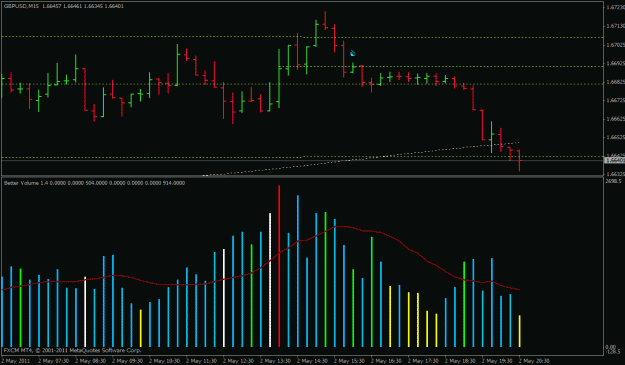
Task: Click the 1.66725 price scale label
Action: (615, 100)
